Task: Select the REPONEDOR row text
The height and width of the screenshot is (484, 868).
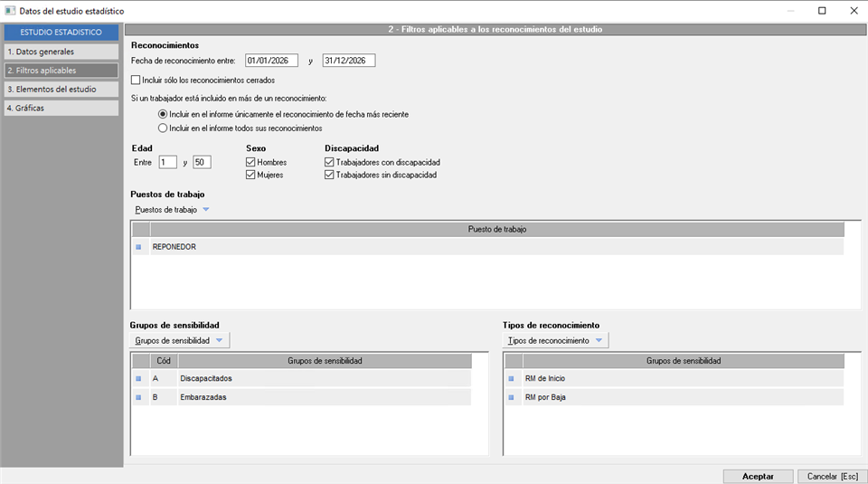Action: coord(175,247)
